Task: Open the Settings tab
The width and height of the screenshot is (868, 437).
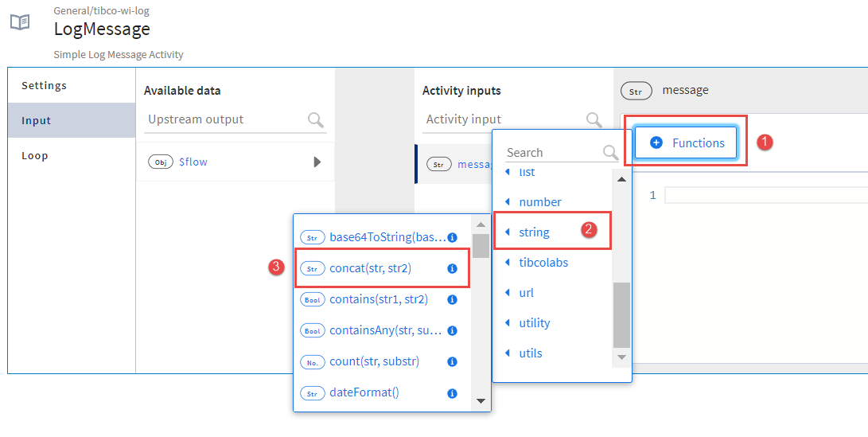Action: tap(44, 85)
